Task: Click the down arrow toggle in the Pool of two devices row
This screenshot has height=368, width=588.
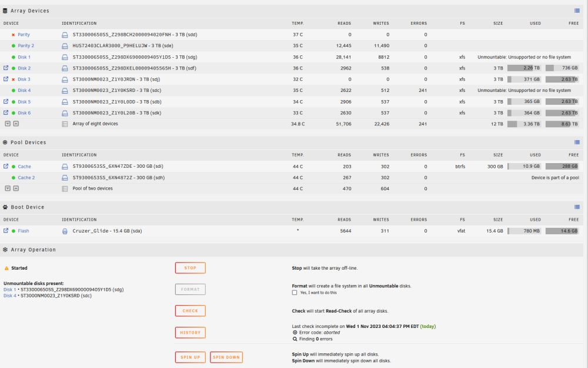Action: tap(8, 188)
